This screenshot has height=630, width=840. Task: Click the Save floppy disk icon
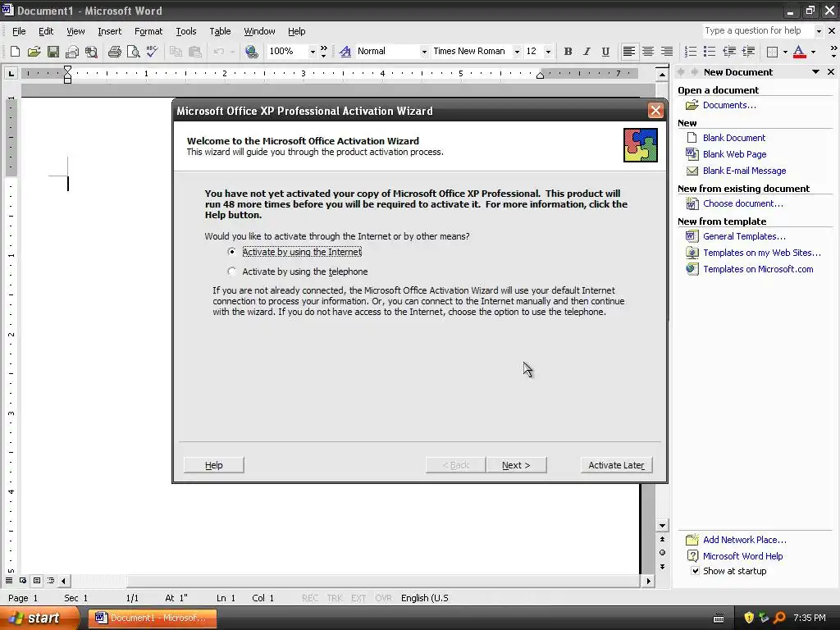point(53,52)
